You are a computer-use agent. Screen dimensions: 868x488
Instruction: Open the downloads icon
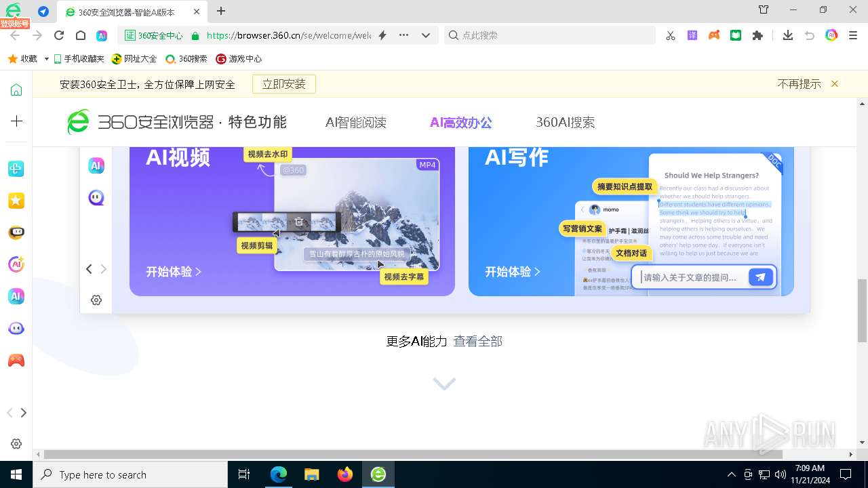point(787,35)
